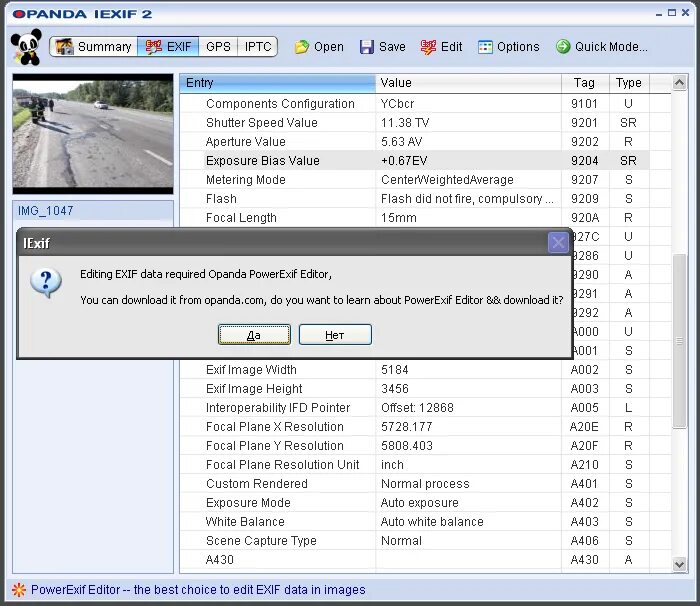The height and width of the screenshot is (606, 700).
Task: Open the Summary tab
Action: (94, 46)
